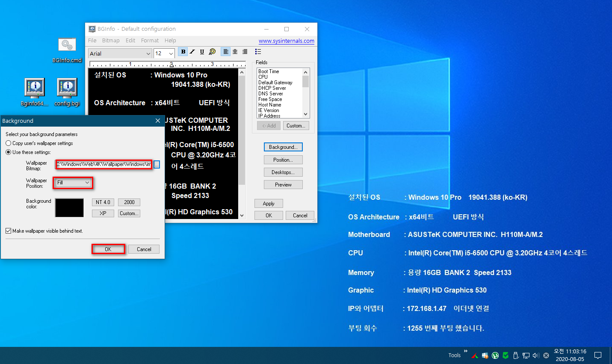Choose XP background color preset
The height and width of the screenshot is (364, 612).
(103, 213)
